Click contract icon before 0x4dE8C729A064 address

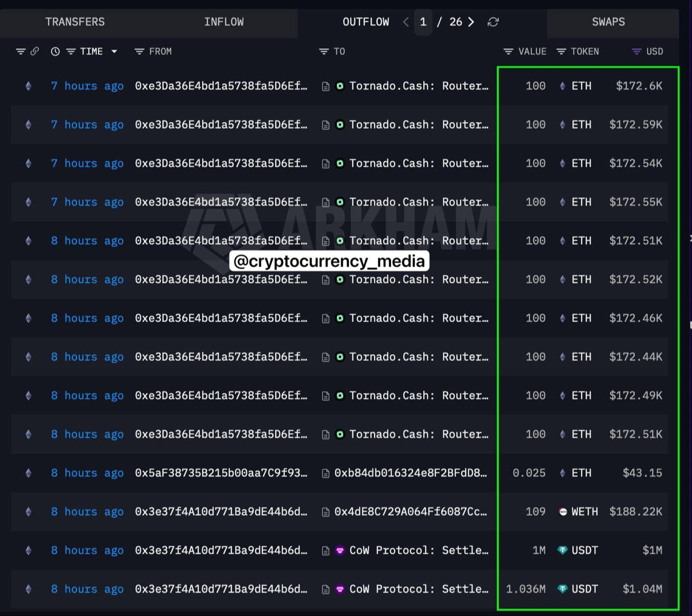325,512
